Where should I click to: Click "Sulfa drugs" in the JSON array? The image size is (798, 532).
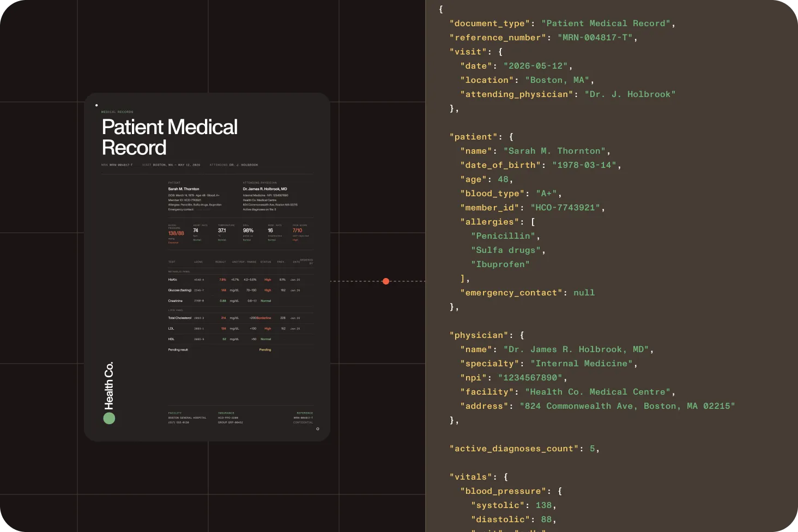(506, 250)
